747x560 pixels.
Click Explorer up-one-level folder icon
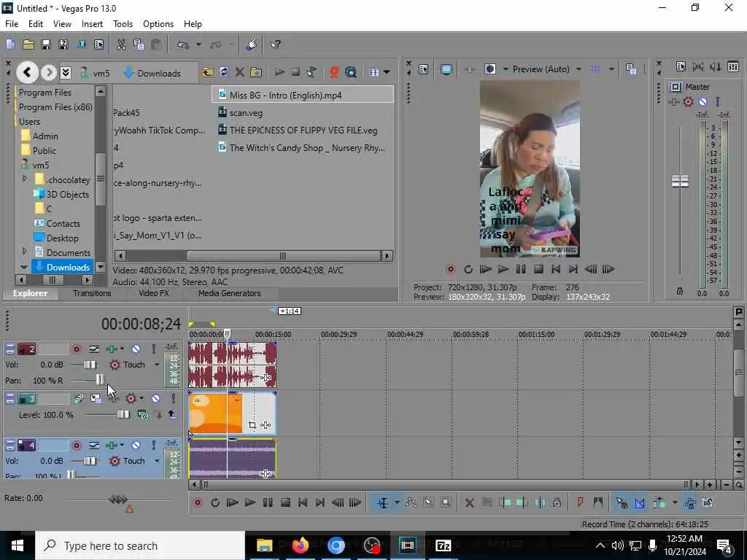207,72
